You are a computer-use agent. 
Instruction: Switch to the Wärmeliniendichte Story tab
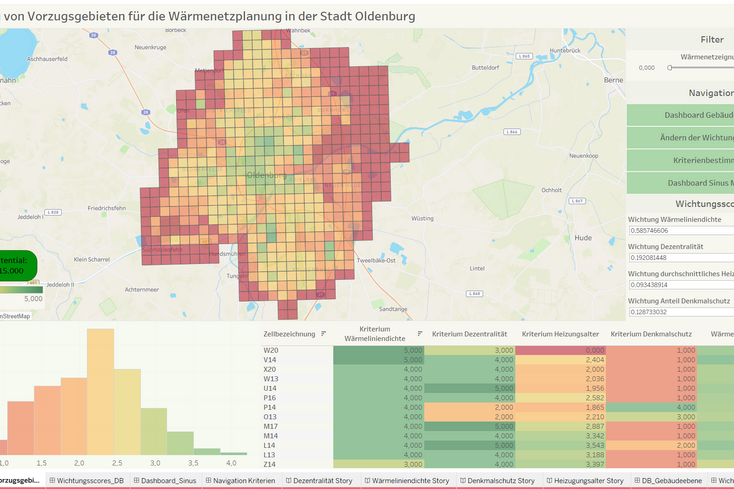407,481
